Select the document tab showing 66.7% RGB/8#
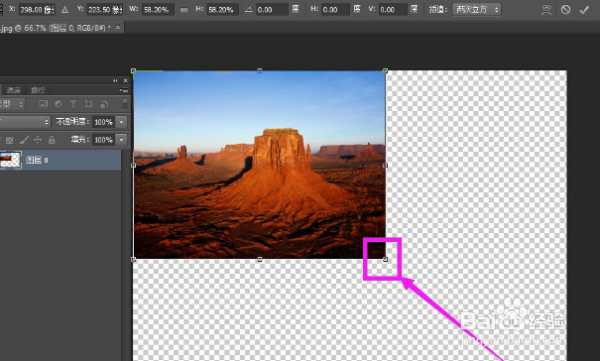The width and height of the screenshot is (600, 361). pyautogui.click(x=56, y=28)
